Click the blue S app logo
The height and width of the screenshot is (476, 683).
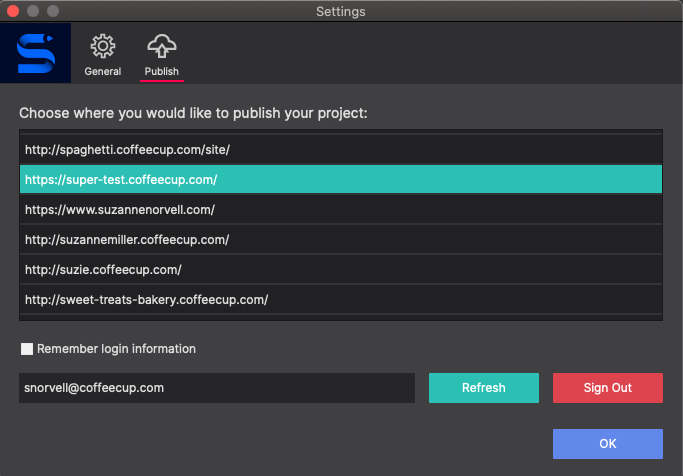(35, 53)
